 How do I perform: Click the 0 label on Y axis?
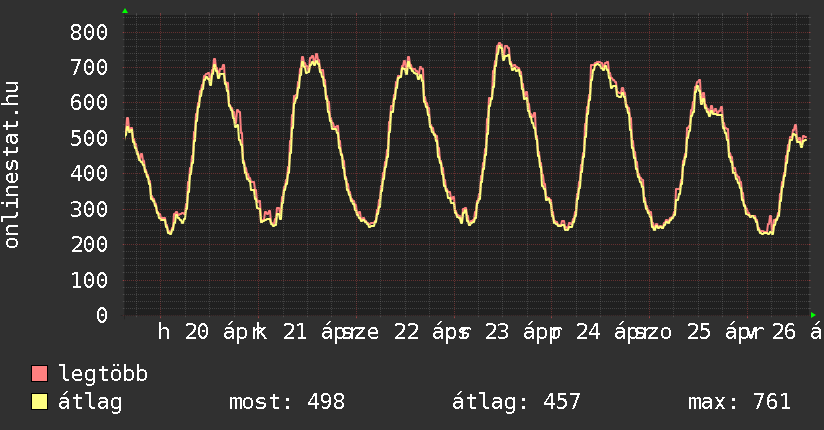pos(101,315)
